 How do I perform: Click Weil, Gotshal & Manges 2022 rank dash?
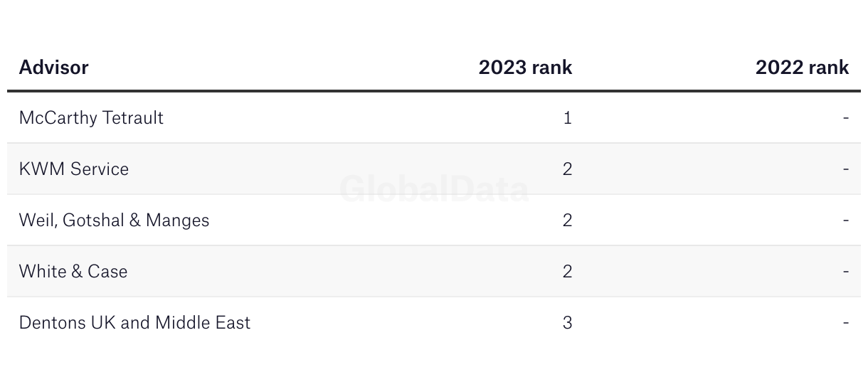pos(846,221)
